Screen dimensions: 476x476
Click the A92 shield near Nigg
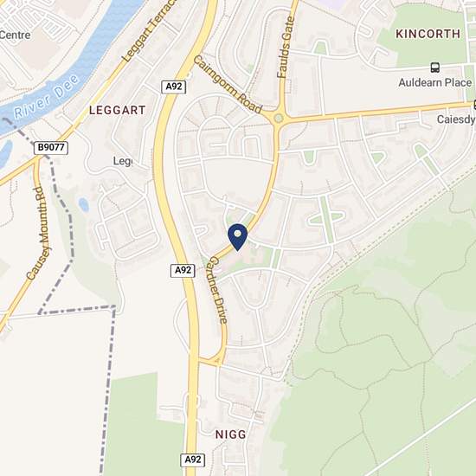click(193, 460)
